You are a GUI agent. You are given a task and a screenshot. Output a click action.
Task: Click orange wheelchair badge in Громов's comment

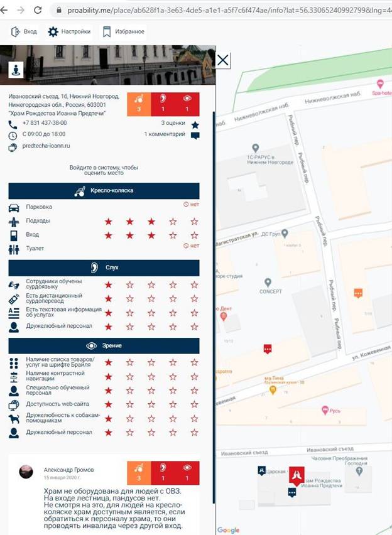point(139,473)
